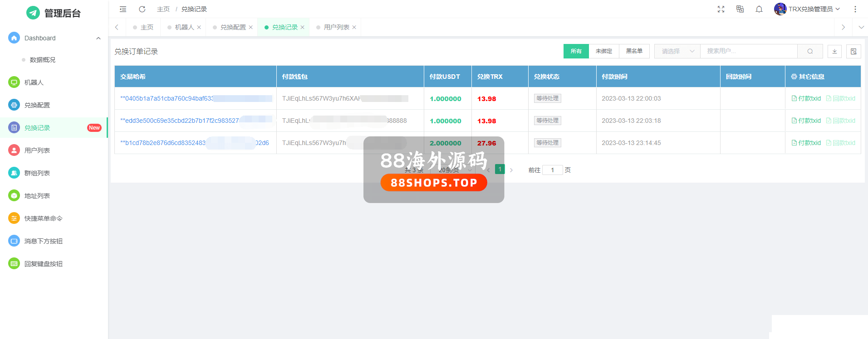Click the 搜索用户 input field
The width and height of the screenshot is (868, 339).
[x=749, y=51]
